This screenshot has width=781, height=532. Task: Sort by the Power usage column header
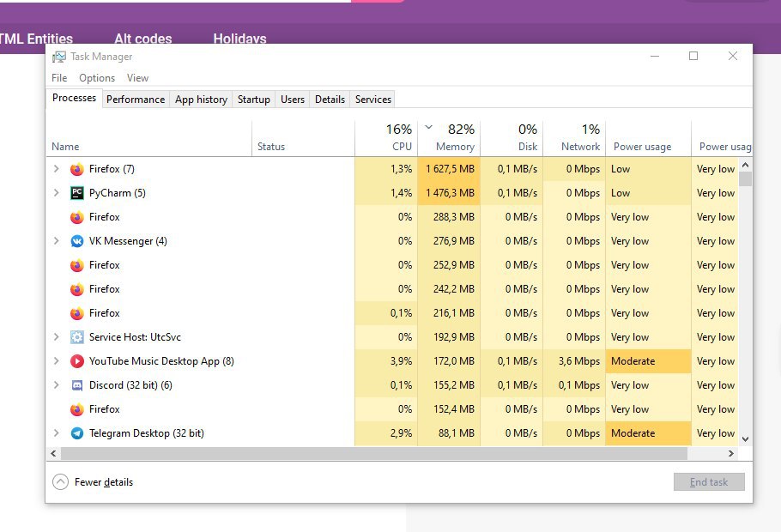click(649, 138)
